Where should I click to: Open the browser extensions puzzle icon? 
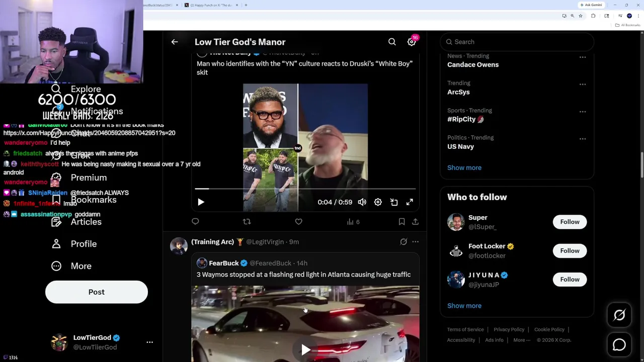tap(593, 16)
